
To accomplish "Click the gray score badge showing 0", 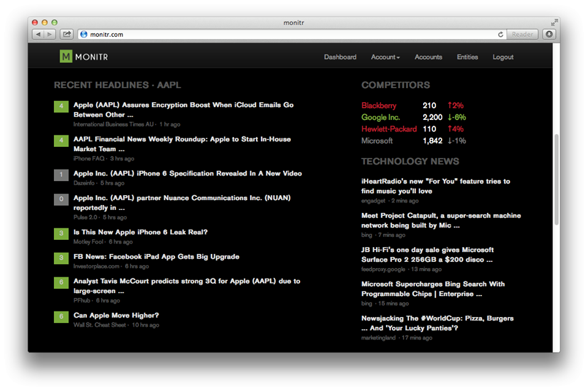I will point(61,199).
